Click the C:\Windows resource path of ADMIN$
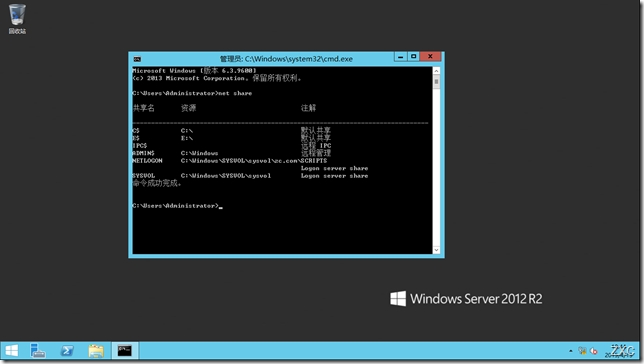 200,153
